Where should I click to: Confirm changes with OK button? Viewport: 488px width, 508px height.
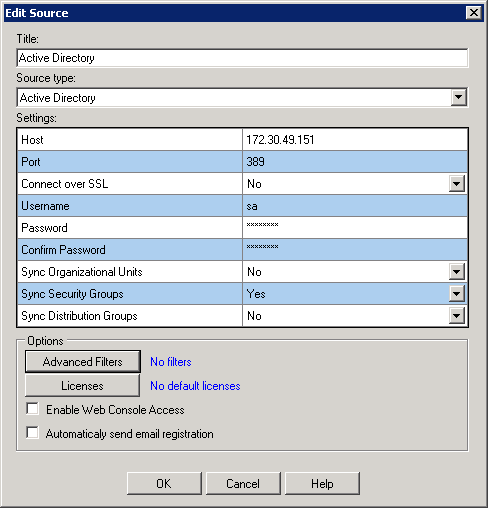164,483
